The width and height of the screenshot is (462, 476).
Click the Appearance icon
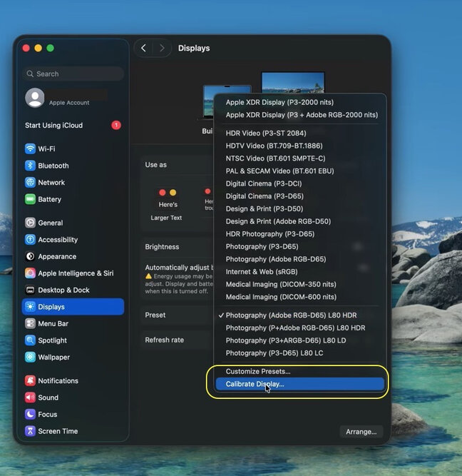(30, 256)
